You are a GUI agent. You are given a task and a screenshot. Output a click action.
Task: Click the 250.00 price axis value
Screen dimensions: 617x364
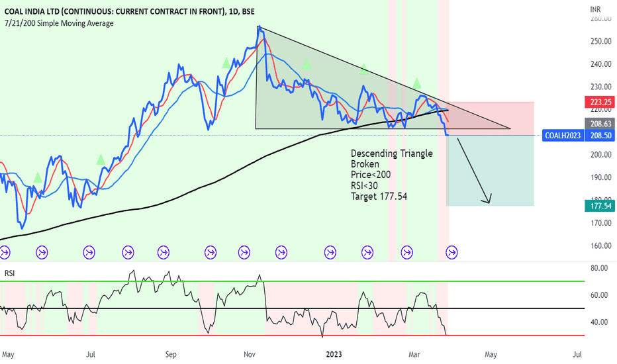click(601, 41)
